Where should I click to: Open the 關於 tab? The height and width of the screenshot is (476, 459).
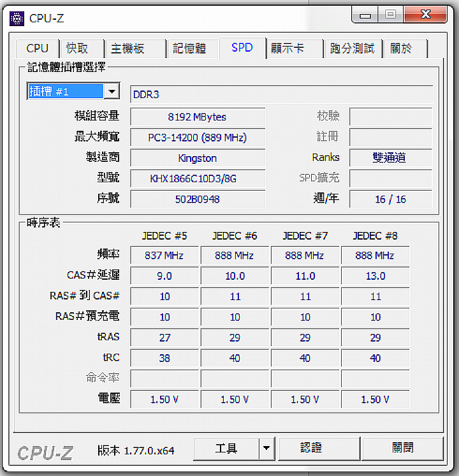(x=405, y=48)
